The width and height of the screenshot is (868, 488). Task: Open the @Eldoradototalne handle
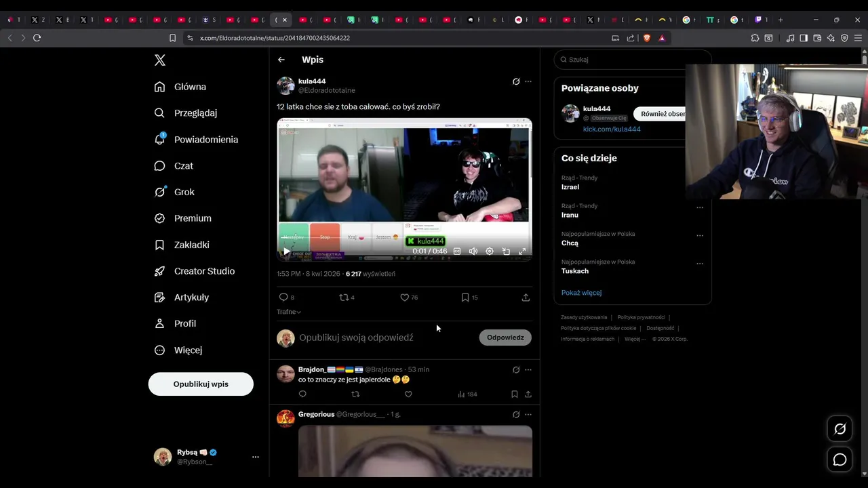[327, 90]
